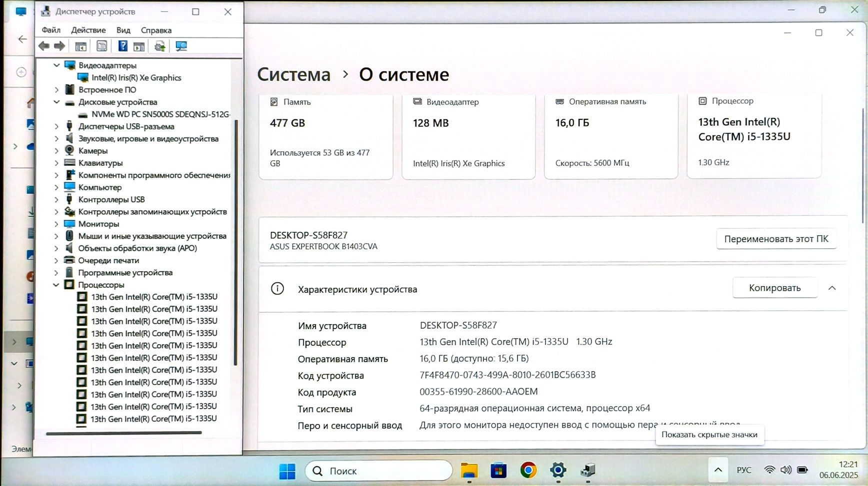This screenshot has width=868, height=486.
Task: Open Microsoft Store from taskbar
Action: click(498, 471)
